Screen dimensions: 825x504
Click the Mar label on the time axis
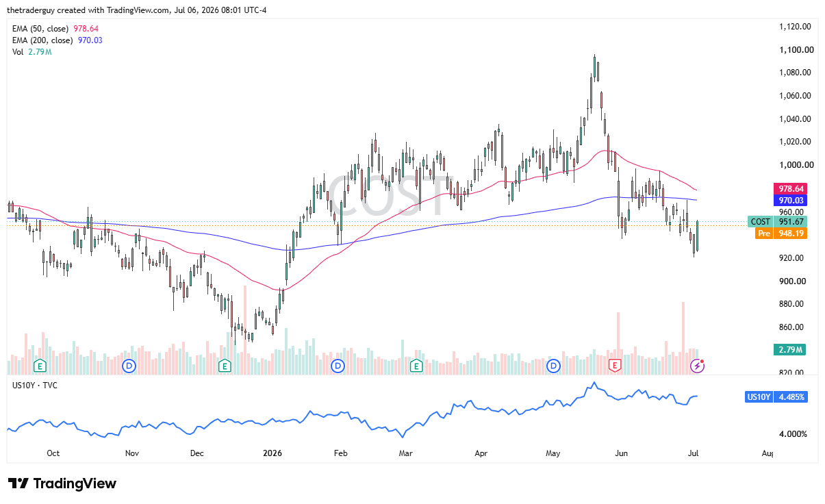[x=406, y=453]
